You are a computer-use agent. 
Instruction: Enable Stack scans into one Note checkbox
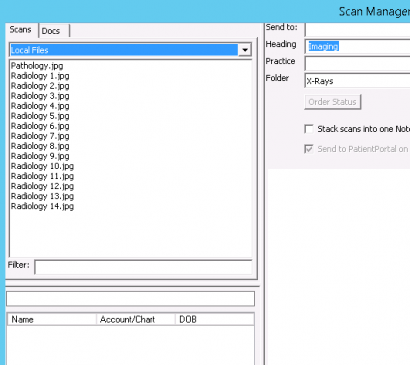coord(309,129)
